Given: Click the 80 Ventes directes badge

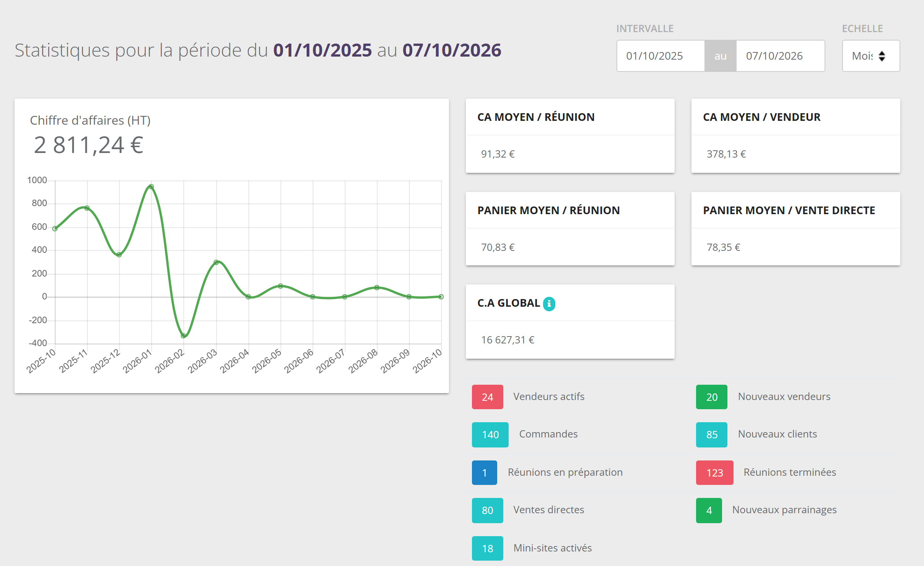Looking at the screenshot, I should pyautogui.click(x=488, y=510).
